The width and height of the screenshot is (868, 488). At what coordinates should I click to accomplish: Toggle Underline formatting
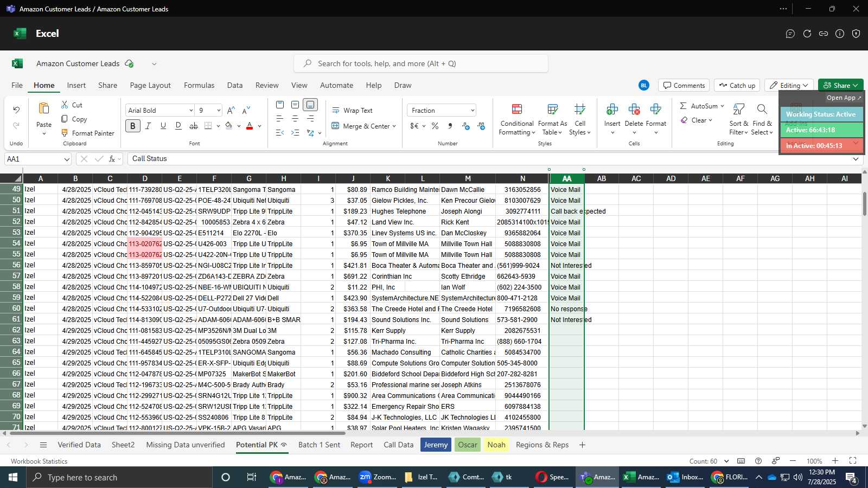[x=163, y=126]
